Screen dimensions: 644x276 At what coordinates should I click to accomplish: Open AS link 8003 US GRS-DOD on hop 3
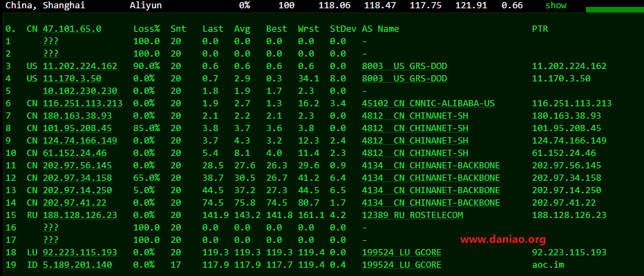pyautogui.click(x=404, y=66)
